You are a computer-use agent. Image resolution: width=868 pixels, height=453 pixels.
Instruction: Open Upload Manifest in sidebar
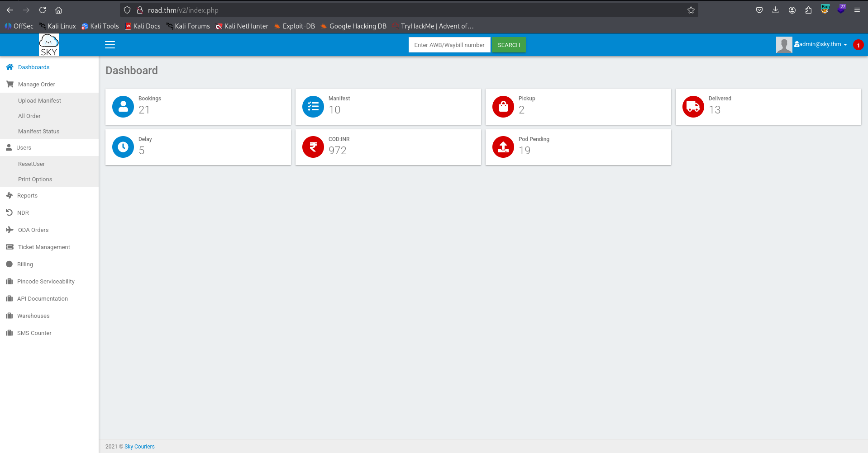[x=39, y=101]
